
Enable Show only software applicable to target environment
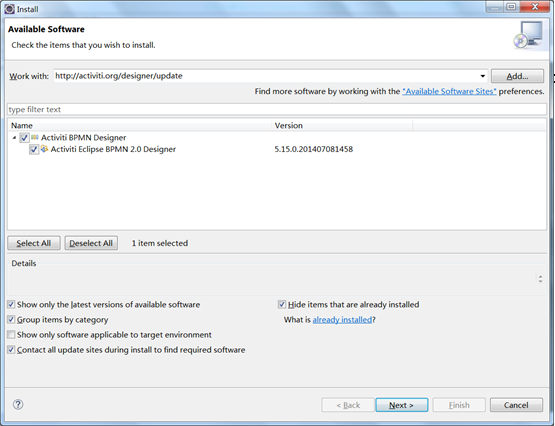(x=11, y=335)
